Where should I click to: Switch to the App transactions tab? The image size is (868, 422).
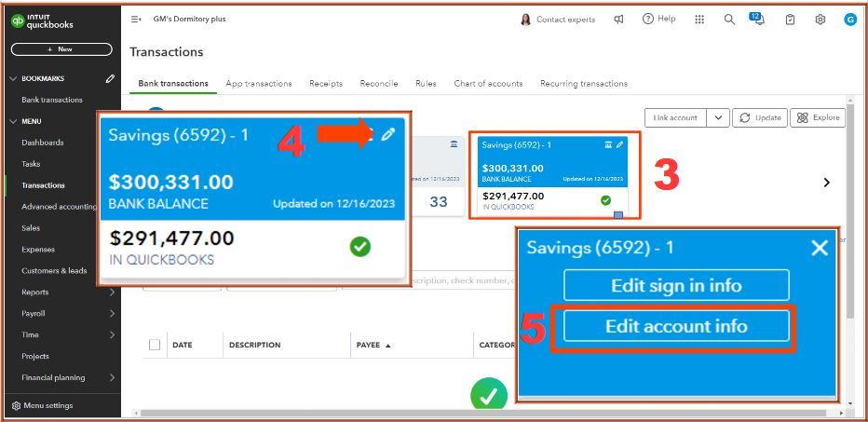point(259,84)
